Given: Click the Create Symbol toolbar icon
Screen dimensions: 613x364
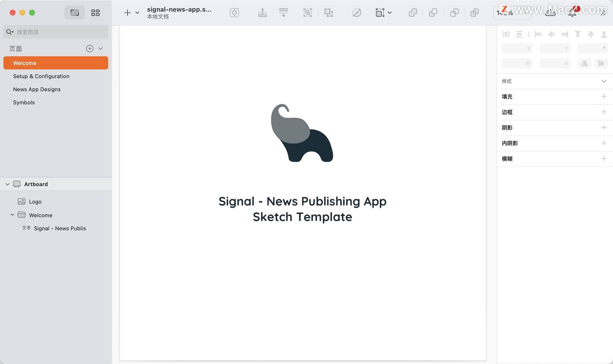Looking at the screenshot, I should point(234,13).
